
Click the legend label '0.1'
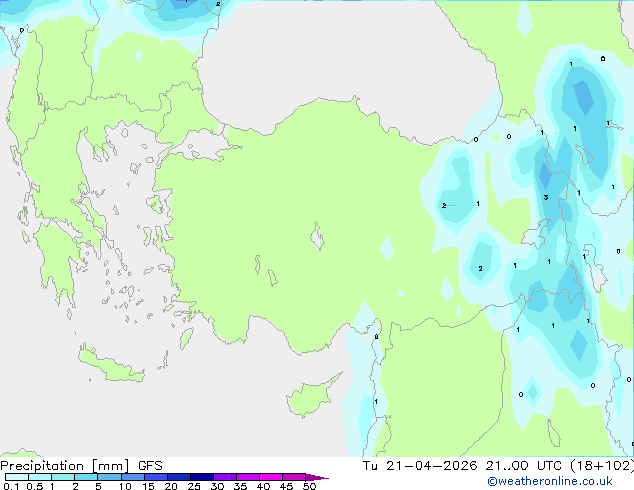11,486
